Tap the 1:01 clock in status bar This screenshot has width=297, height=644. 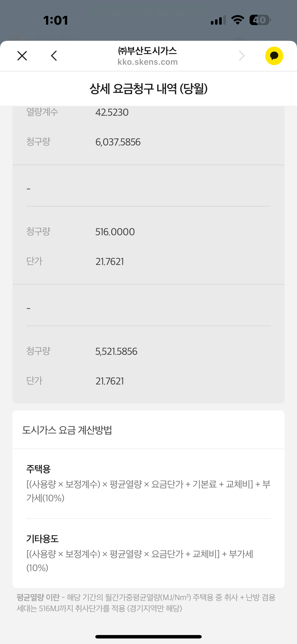(x=55, y=20)
